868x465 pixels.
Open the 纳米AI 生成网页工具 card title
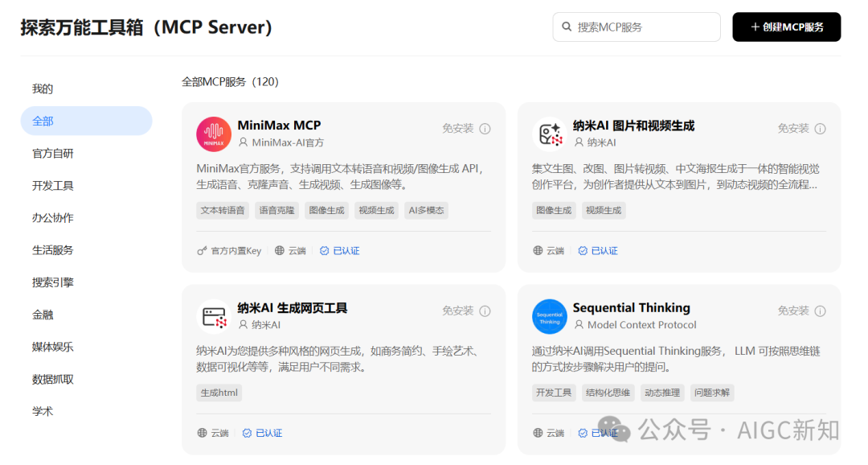pos(293,308)
